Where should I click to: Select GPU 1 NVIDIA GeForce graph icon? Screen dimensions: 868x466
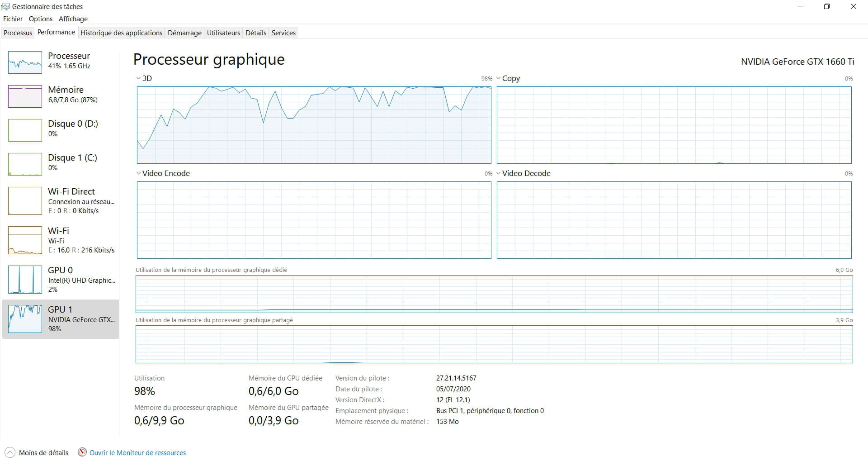25,319
